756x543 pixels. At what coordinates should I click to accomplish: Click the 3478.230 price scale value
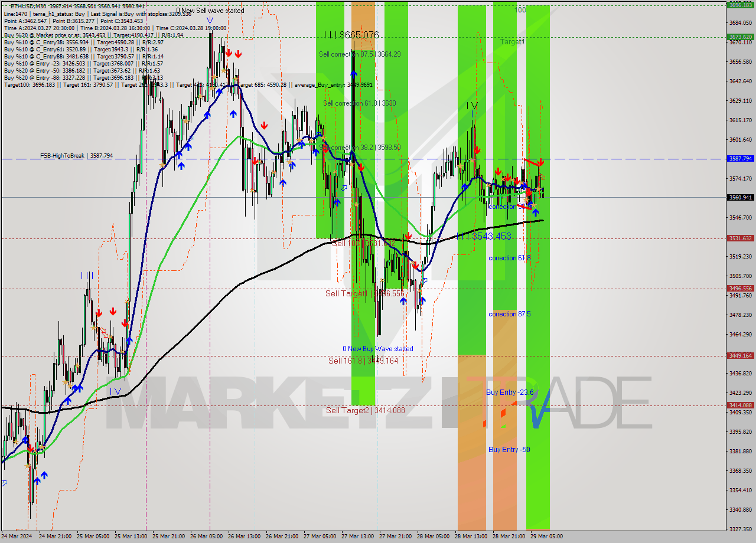740,315
